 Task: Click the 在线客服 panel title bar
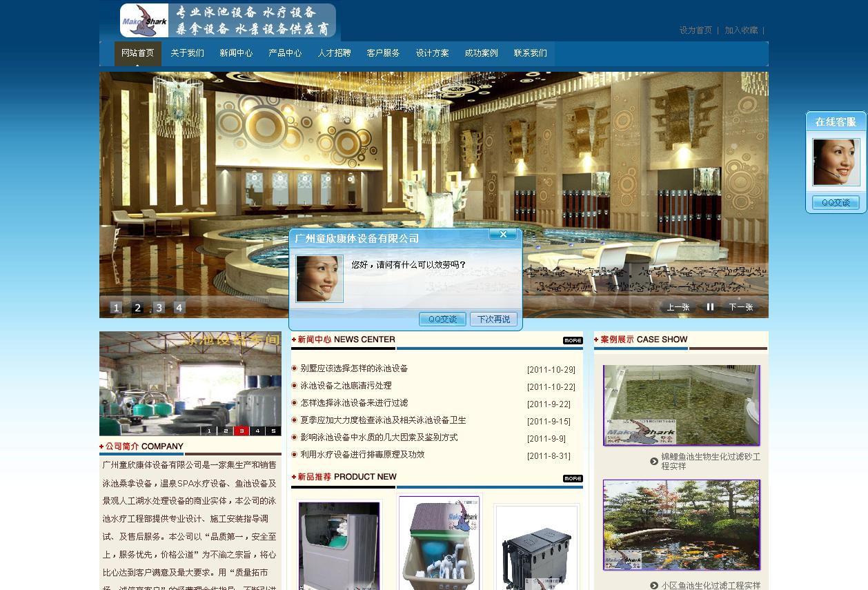pyautogui.click(x=835, y=121)
